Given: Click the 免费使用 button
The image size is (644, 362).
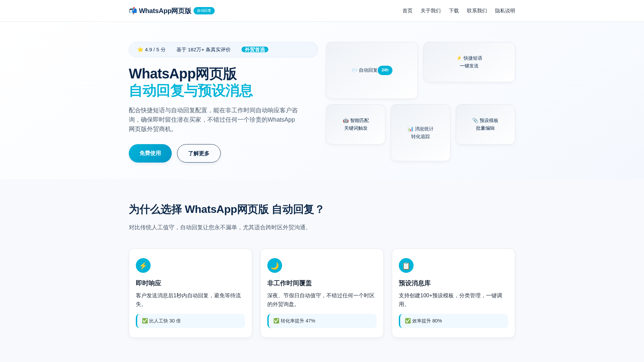Looking at the screenshot, I should (150, 153).
